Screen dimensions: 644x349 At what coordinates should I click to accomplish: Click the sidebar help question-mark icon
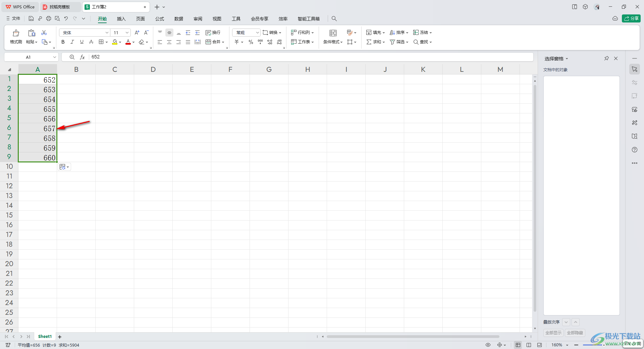pos(635,150)
